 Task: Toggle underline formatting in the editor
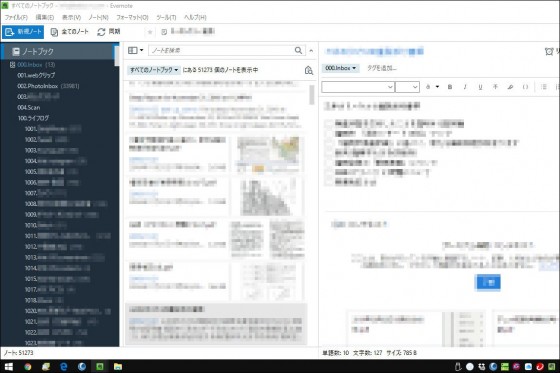[480, 87]
